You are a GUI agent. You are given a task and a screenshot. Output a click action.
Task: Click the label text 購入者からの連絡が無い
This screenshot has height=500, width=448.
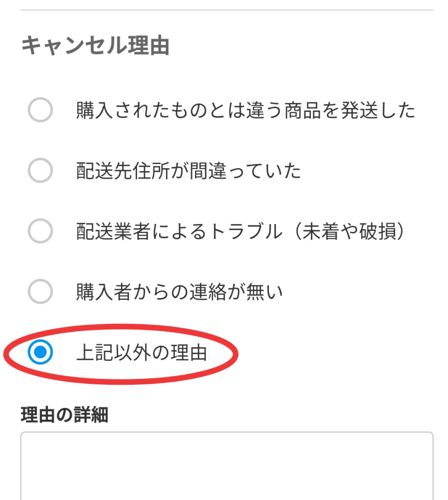click(179, 292)
